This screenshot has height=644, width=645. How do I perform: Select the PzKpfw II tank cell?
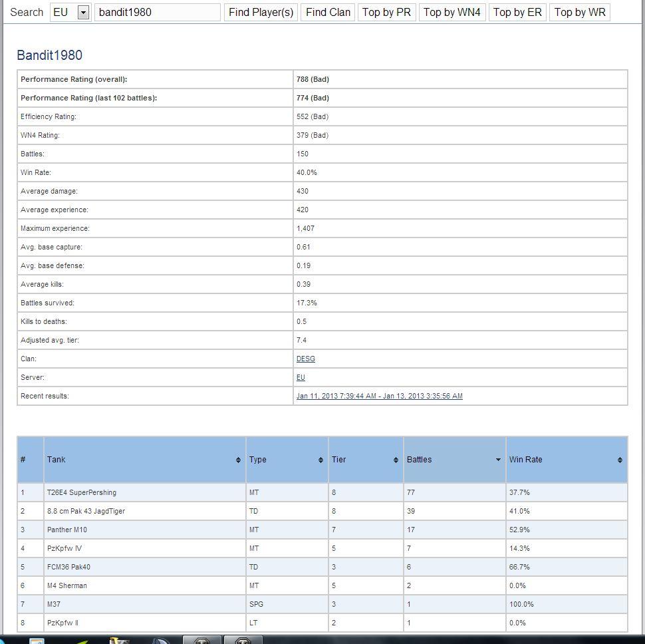click(145, 623)
